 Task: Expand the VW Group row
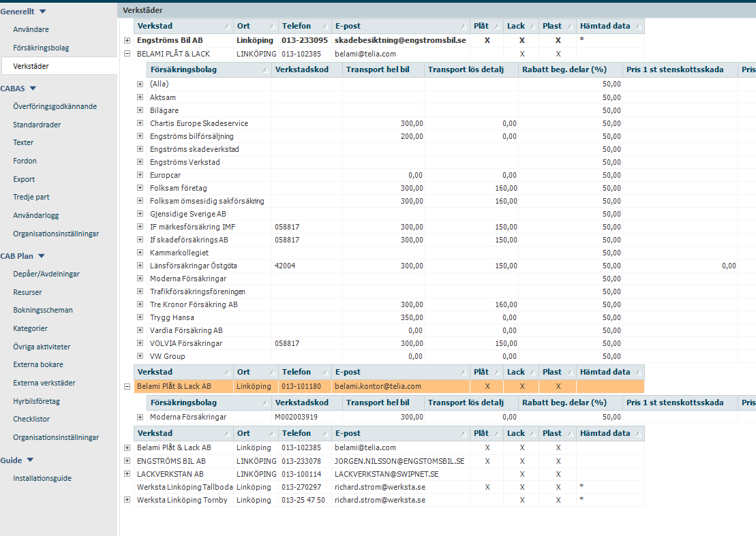click(x=140, y=356)
